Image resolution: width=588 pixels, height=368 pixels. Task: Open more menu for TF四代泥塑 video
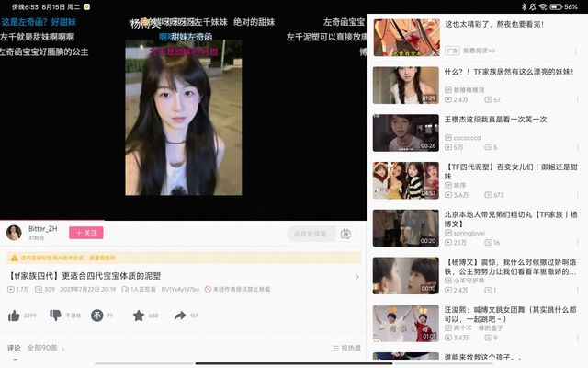(x=577, y=195)
